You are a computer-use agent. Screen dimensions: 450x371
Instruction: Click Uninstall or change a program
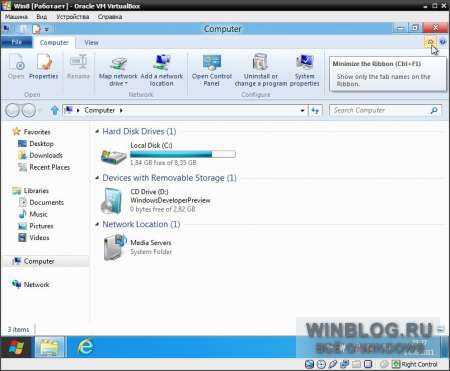(261, 70)
